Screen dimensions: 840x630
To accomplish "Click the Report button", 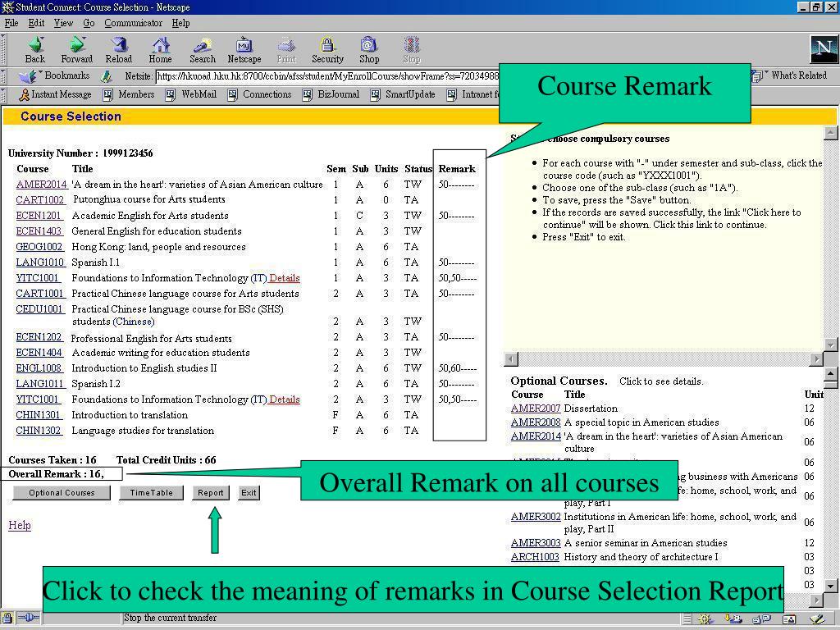I will (x=211, y=493).
